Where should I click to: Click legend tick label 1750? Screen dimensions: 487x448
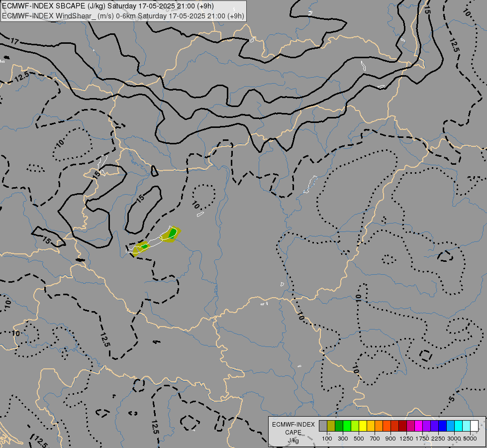pyautogui.click(x=422, y=439)
